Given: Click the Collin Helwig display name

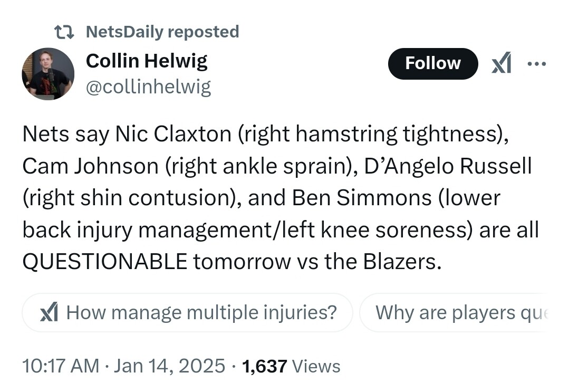Looking at the screenshot, I should (146, 61).
